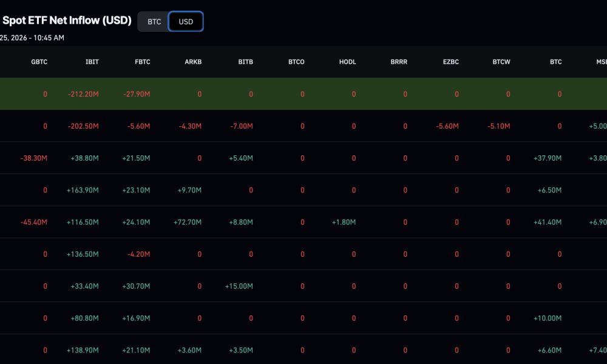The image size is (607, 364).
Task: Click the BRRR column header
Action: [399, 62]
